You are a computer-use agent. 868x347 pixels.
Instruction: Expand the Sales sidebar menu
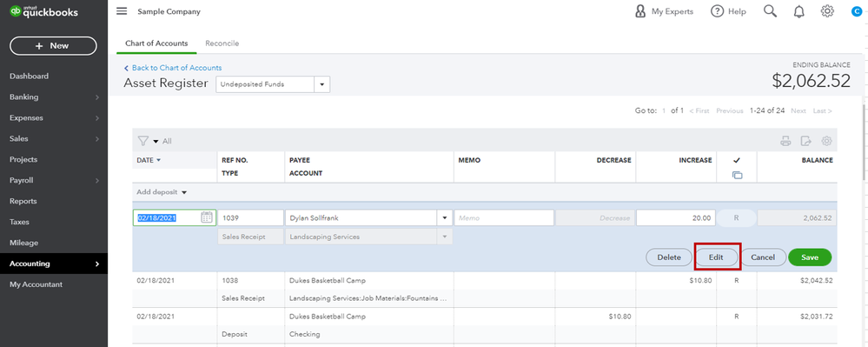tap(54, 138)
